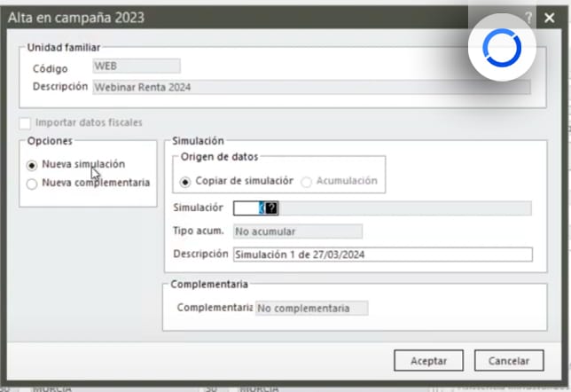This screenshot has height=392, width=571.
Task: Click the Alta en campaña 2023 title bar
Action: pos(222,17)
